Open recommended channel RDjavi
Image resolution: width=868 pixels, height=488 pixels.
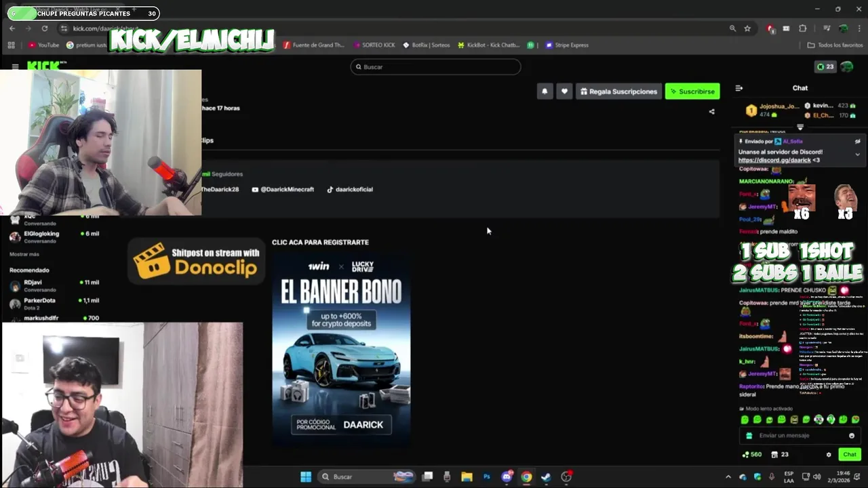coord(54,285)
